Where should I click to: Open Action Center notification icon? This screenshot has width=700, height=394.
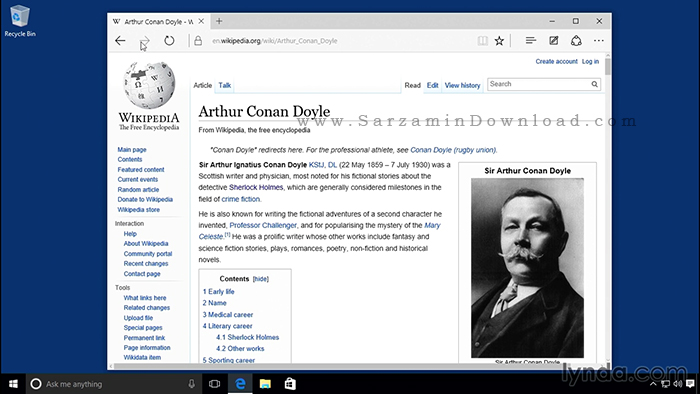coord(691,384)
